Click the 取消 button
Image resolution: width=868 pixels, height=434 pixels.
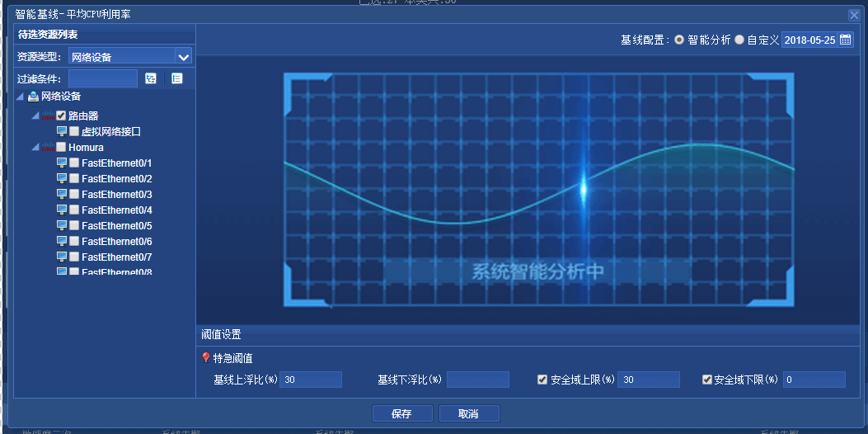(468, 413)
